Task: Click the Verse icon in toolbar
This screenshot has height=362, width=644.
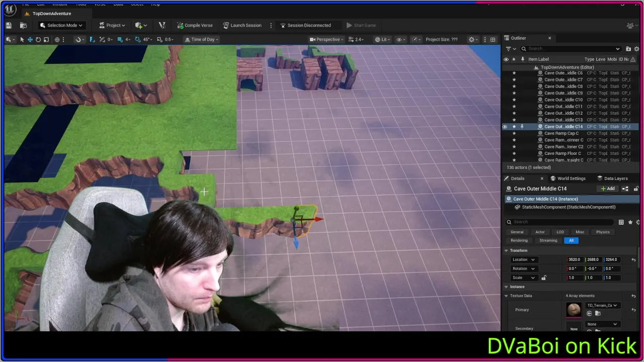Action: (162, 25)
